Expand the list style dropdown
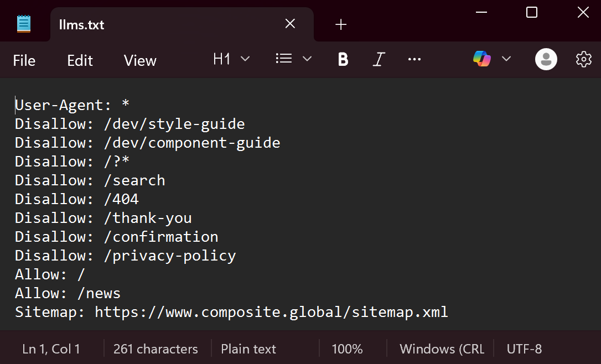 [307, 59]
